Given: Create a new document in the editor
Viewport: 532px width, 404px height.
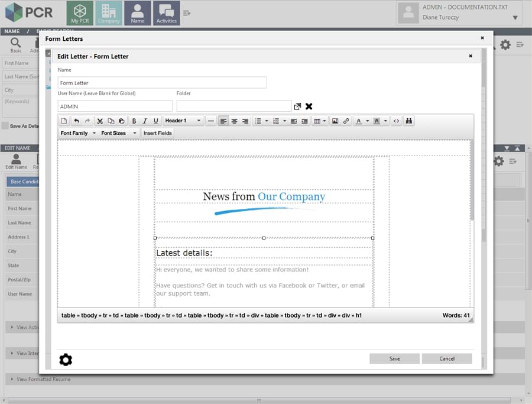Looking at the screenshot, I should 64,121.
